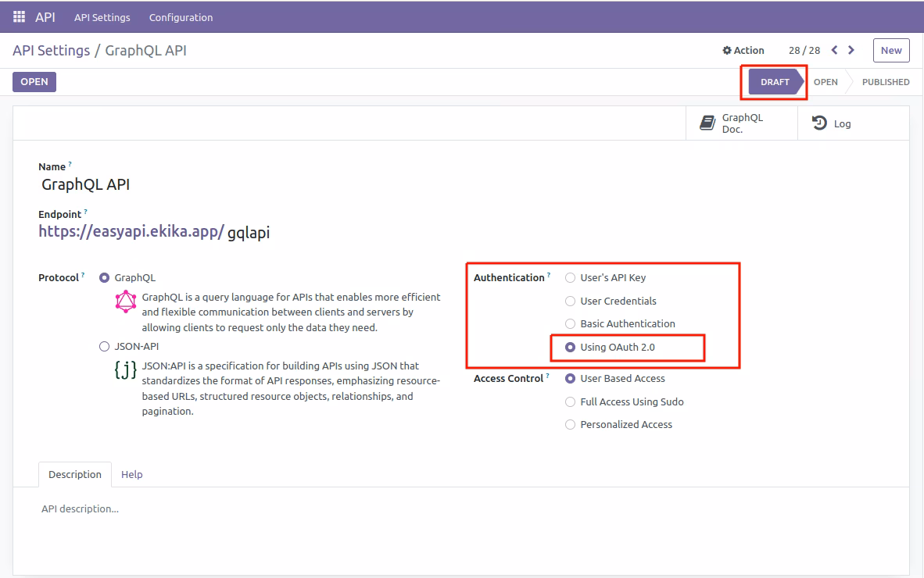
Task: Select Full Access Using Sudo
Action: [570, 402]
